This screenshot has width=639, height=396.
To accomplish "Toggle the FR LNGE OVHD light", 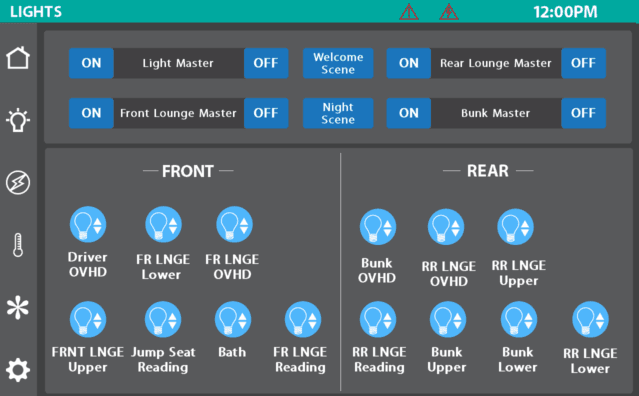I will [234, 224].
